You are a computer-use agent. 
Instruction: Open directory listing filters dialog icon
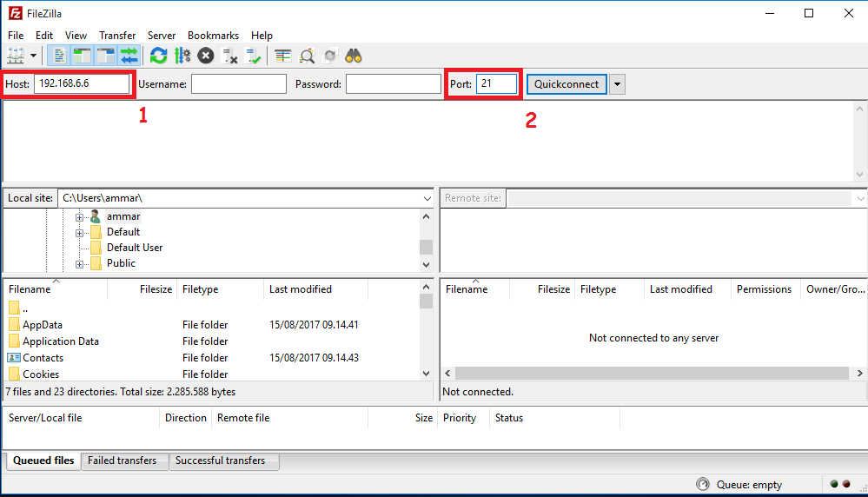[283, 56]
